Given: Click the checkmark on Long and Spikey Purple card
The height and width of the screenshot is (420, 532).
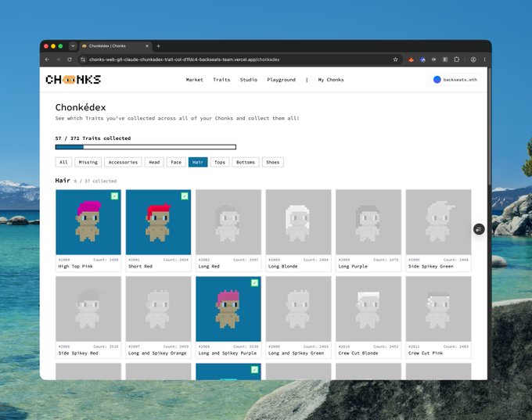Looking at the screenshot, I should click(254, 282).
